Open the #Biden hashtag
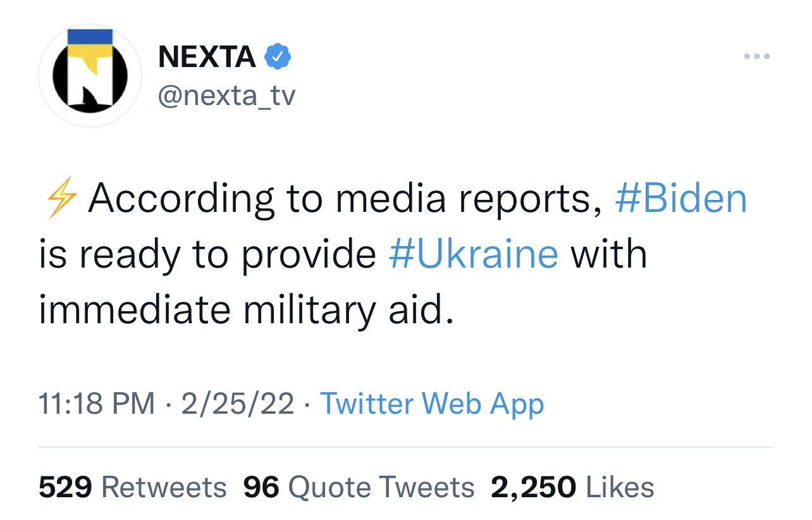 [680, 199]
